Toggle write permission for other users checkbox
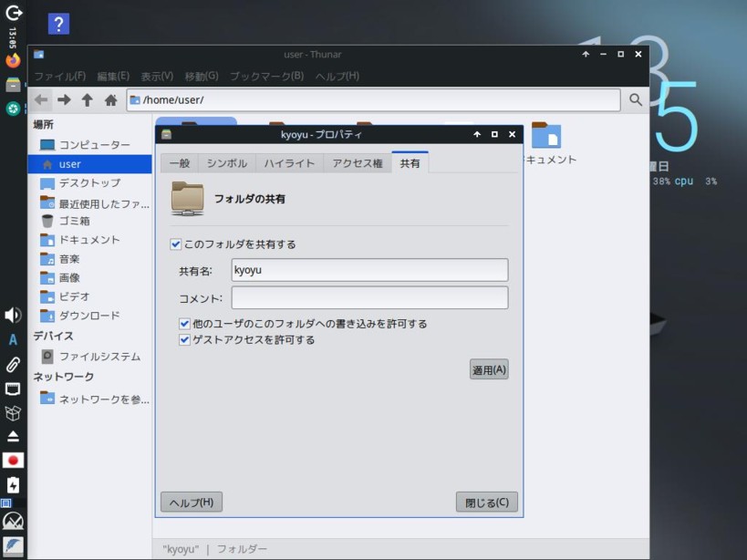This screenshot has width=747, height=560. (185, 324)
